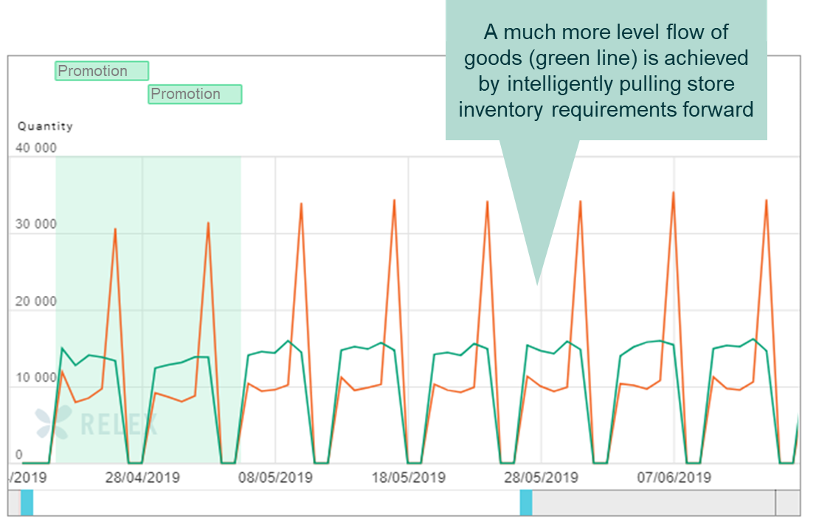This screenshot has height=527, width=816.
Task: Click the Quantity axis title
Action: pyautogui.click(x=45, y=127)
